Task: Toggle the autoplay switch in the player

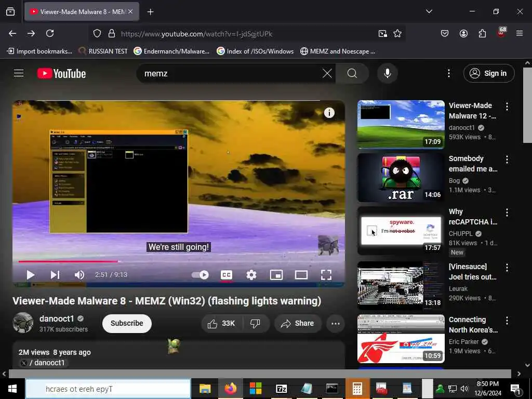Action: click(x=200, y=275)
